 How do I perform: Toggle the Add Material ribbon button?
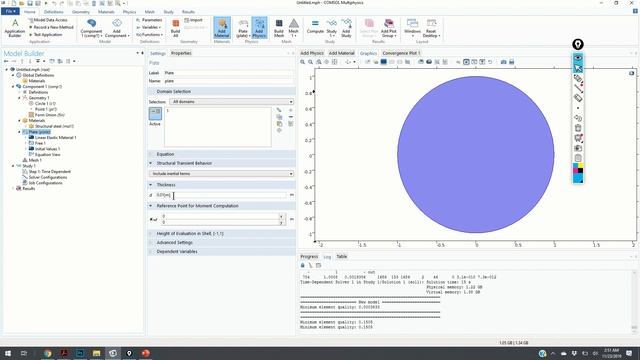coord(222,28)
